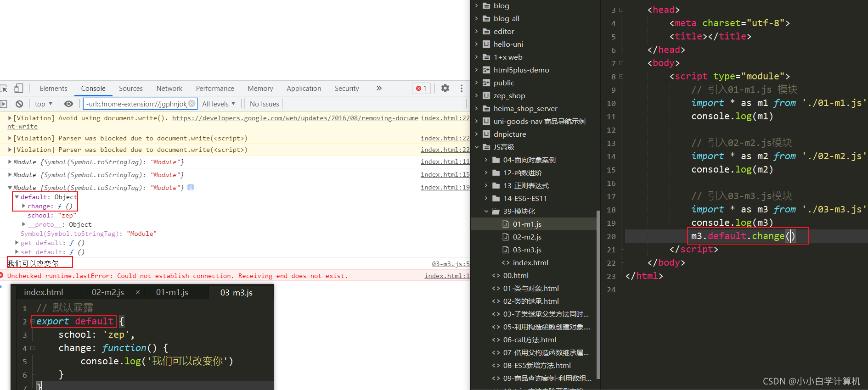Screen dimensions: 868x390
Task: Open 02-m2.js in the file tree
Action: 527,237
